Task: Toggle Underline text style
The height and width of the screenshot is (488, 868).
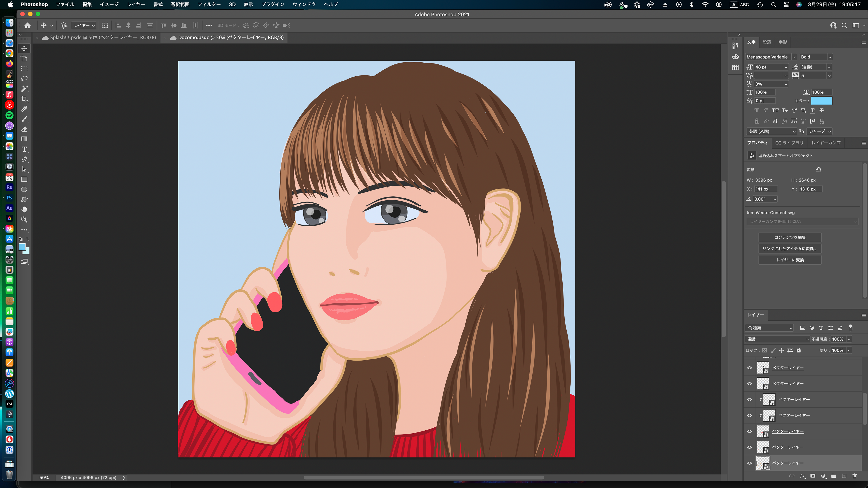Action: [x=812, y=110]
